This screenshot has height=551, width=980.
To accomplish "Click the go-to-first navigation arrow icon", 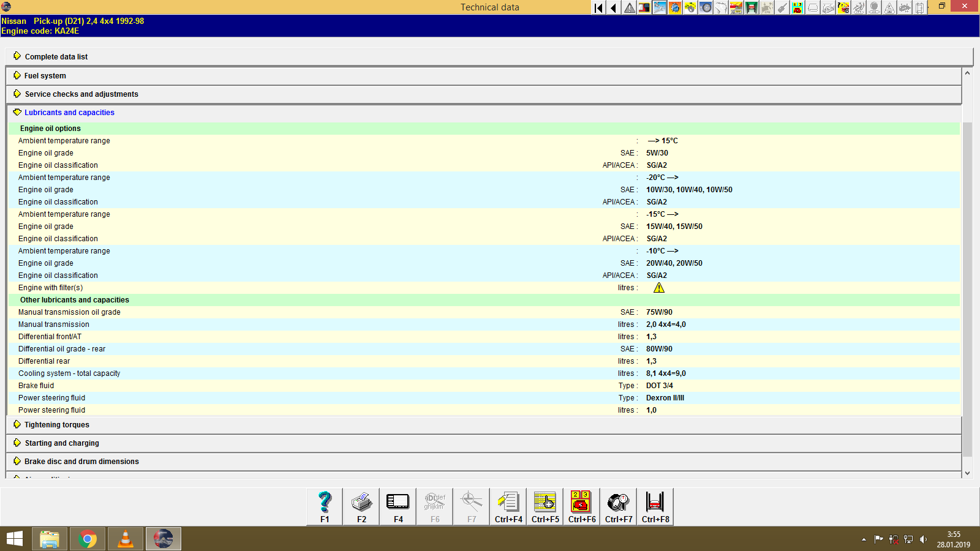I will pyautogui.click(x=598, y=8).
